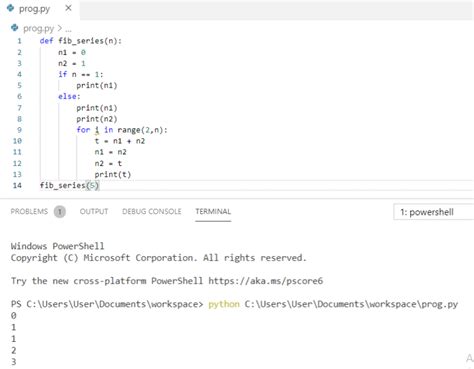Click 'print(t)' on line 13
Screen dimensions: 474x369
[113, 174]
